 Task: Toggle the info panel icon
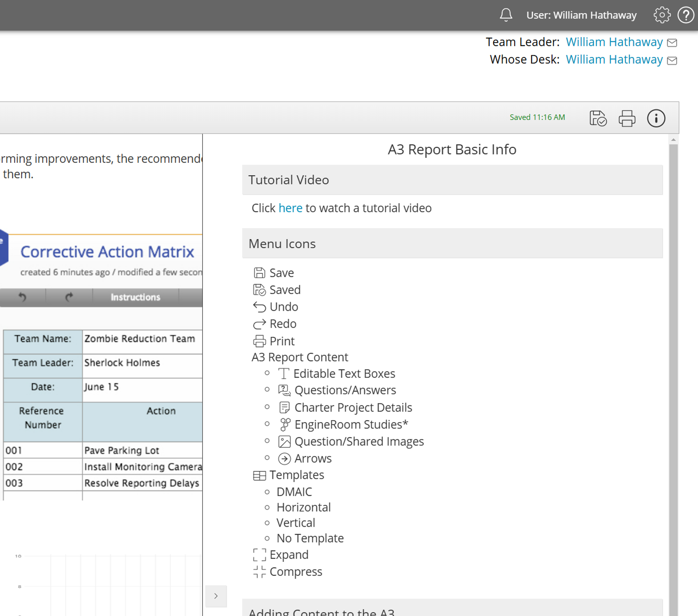[x=656, y=118]
